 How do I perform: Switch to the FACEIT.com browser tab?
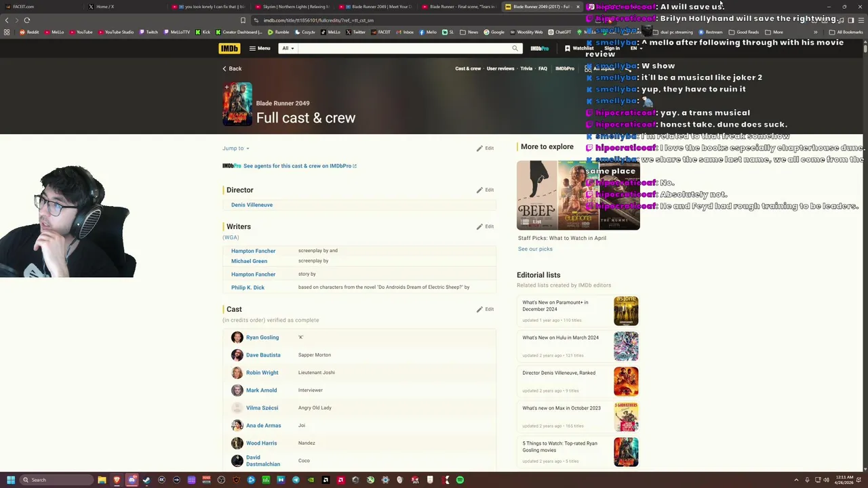coord(41,7)
